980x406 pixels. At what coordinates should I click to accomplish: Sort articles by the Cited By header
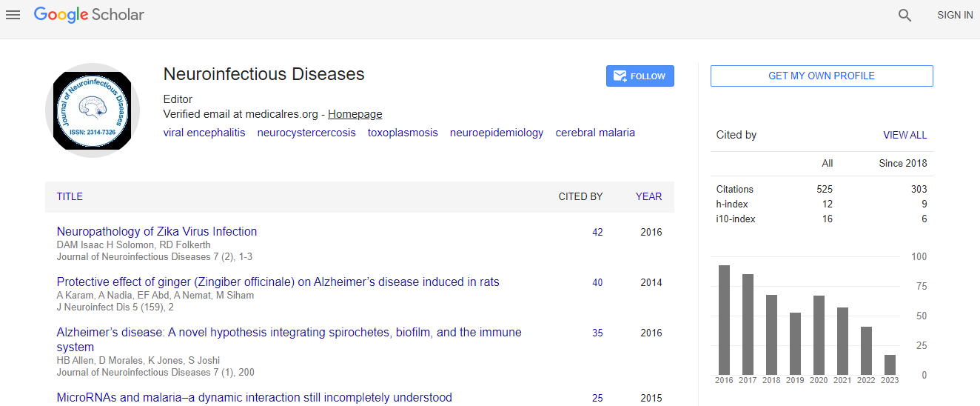(x=580, y=196)
